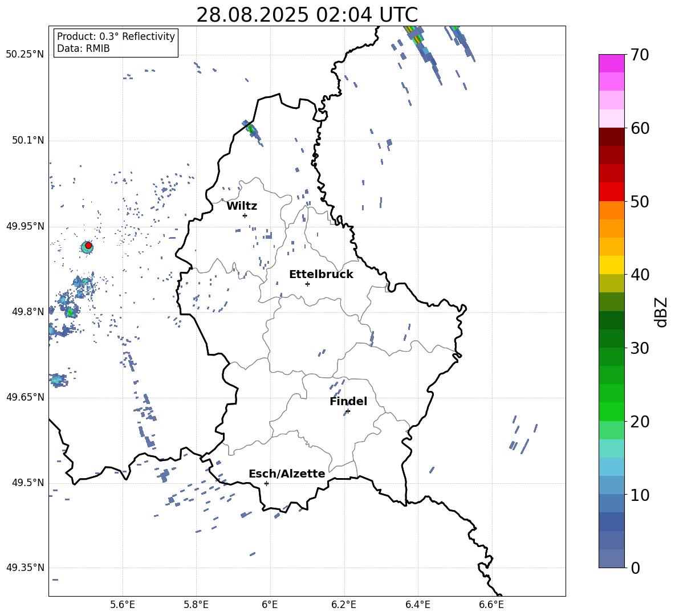
Task: Click the Wiltz station cross marker
Action: tap(245, 215)
